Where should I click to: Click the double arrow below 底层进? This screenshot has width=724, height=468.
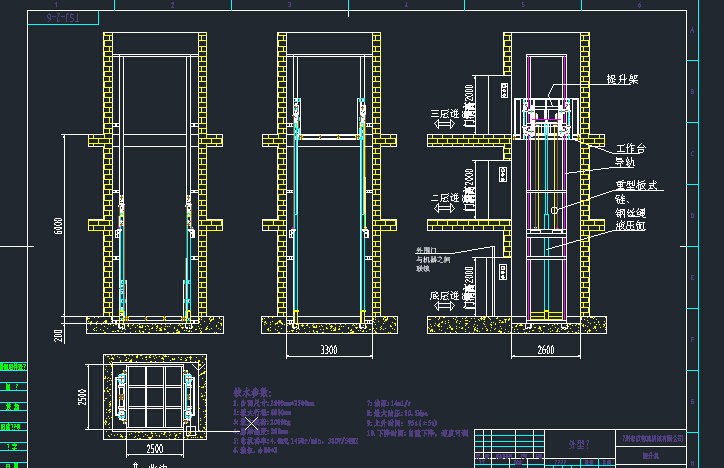pyautogui.click(x=445, y=306)
